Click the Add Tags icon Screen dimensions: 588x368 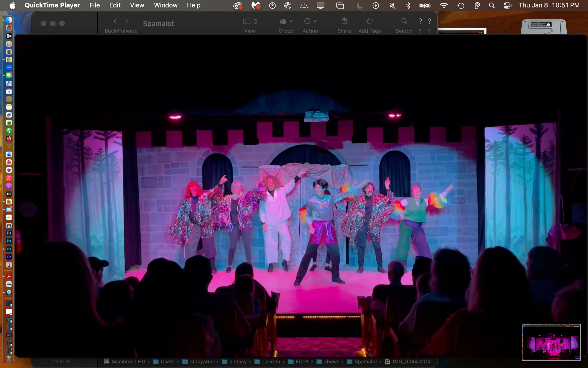tap(369, 21)
